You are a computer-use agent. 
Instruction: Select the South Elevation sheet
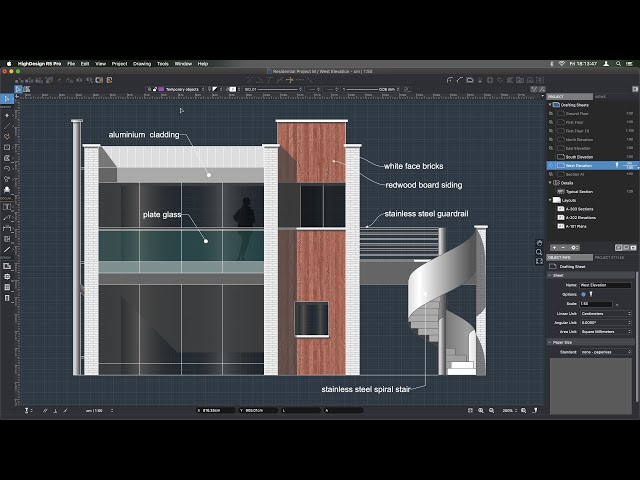[x=579, y=157]
